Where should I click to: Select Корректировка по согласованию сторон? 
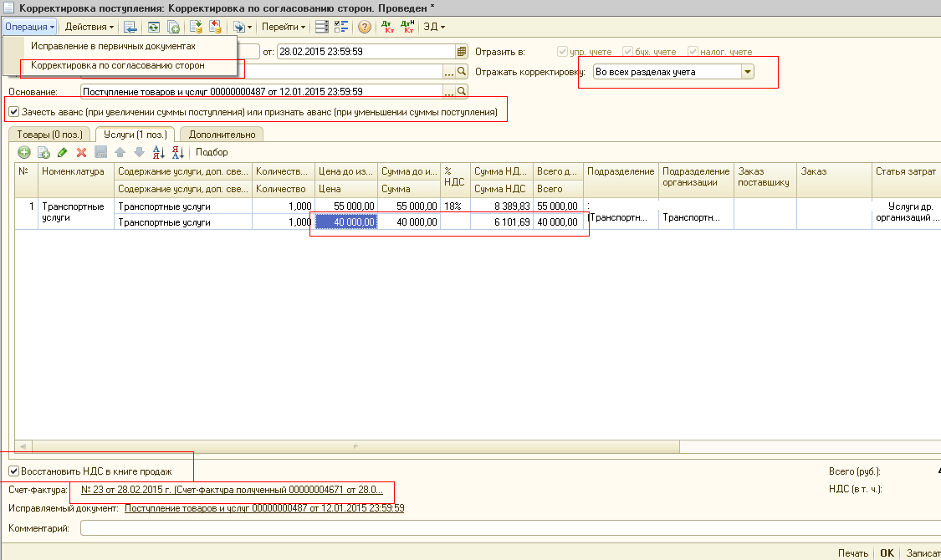tap(118, 65)
